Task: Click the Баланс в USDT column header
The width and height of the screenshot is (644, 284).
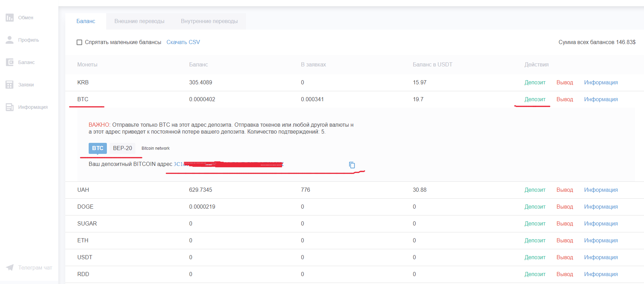Action: click(x=432, y=65)
